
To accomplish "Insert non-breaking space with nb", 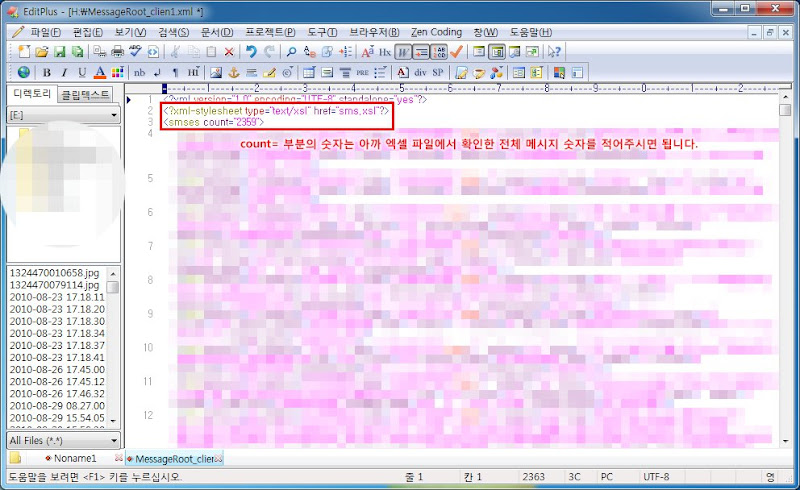I will (x=139, y=72).
